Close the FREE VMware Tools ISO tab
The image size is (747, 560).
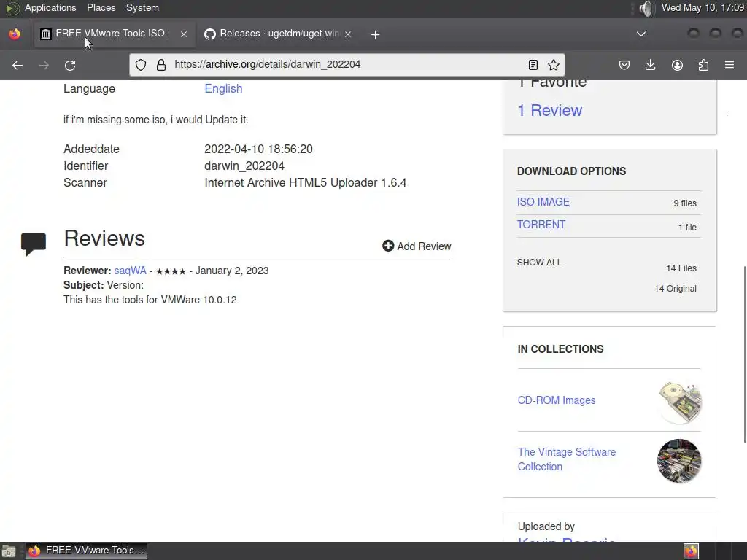[x=183, y=34]
